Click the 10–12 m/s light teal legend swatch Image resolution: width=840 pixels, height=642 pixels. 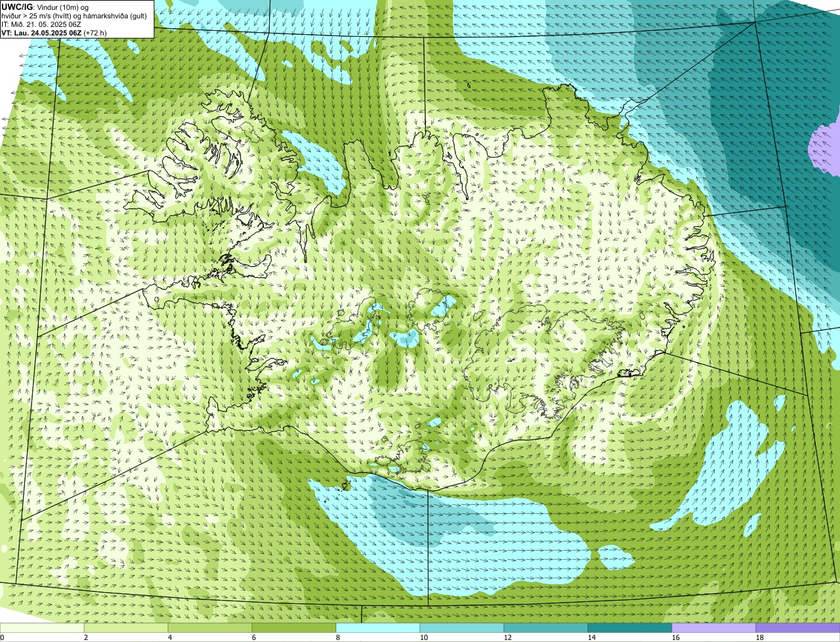pyautogui.click(x=462, y=628)
